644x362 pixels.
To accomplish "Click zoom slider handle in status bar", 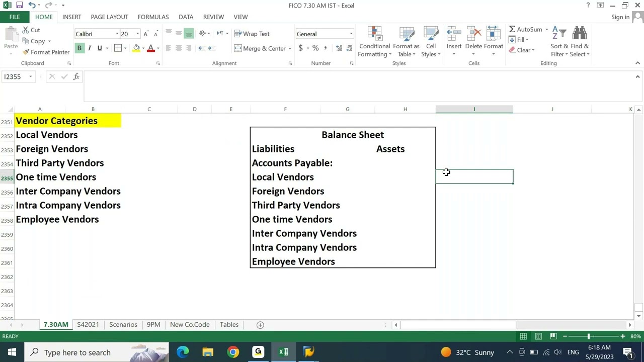I will 588,336.
